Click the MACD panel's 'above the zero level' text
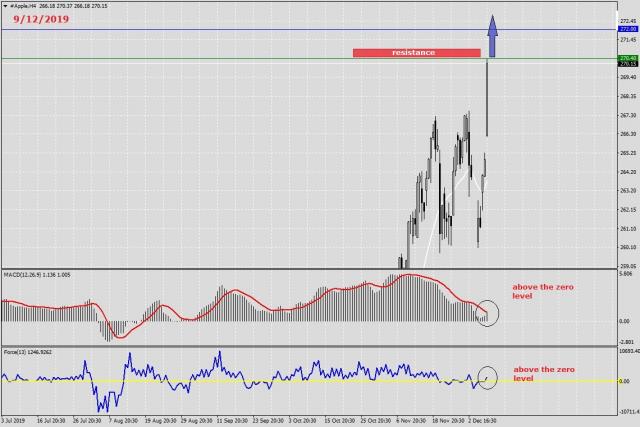640x427 pixels. tap(542, 291)
